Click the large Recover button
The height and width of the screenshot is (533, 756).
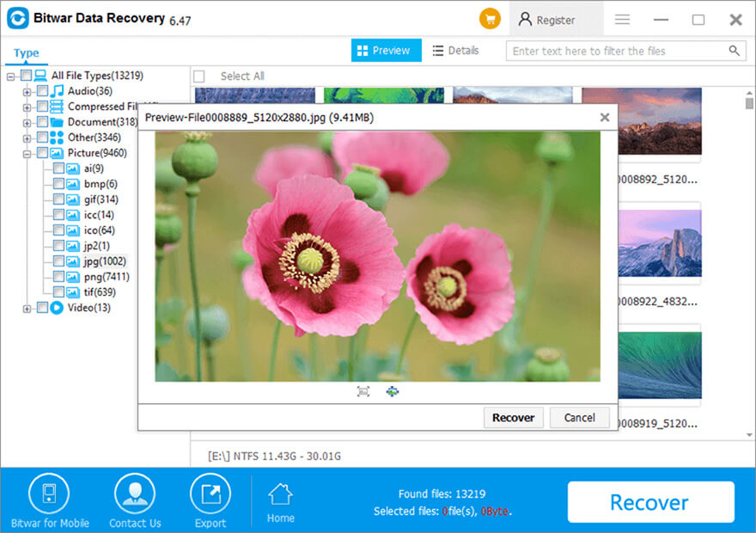651,502
